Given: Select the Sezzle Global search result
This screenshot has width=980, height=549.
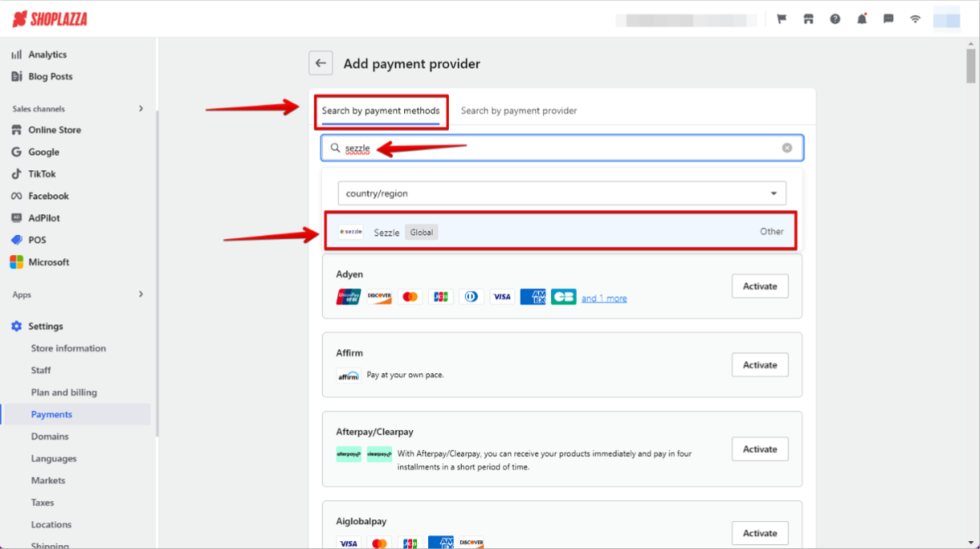Looking at the screenshot, I should (x=560, y=232).
